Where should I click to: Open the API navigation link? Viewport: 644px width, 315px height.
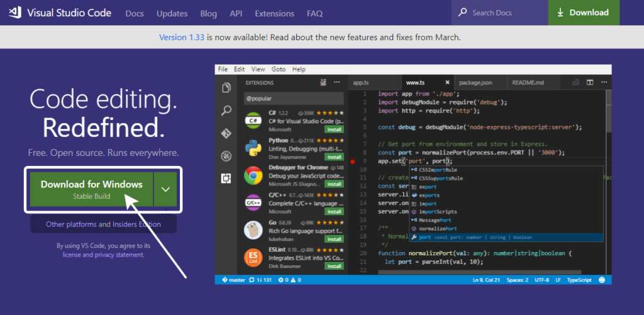pos(236,14)
